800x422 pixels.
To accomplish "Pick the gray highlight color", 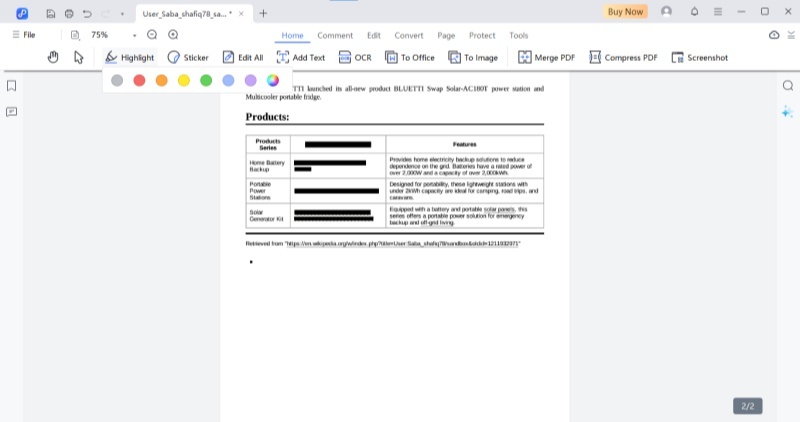I will pos(117,80).
